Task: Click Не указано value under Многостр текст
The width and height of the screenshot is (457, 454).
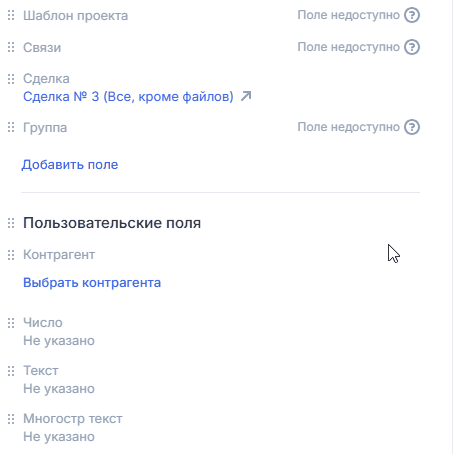Action: [x=59, y=437]
